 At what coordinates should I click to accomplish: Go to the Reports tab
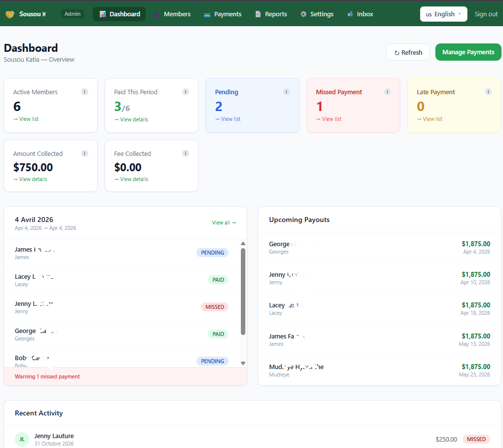271,14
